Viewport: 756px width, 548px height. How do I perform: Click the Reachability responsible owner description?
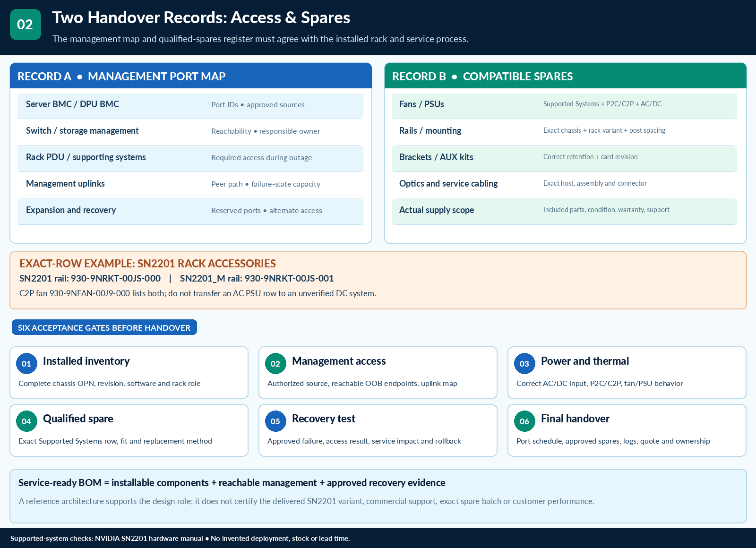pos(266,131)
